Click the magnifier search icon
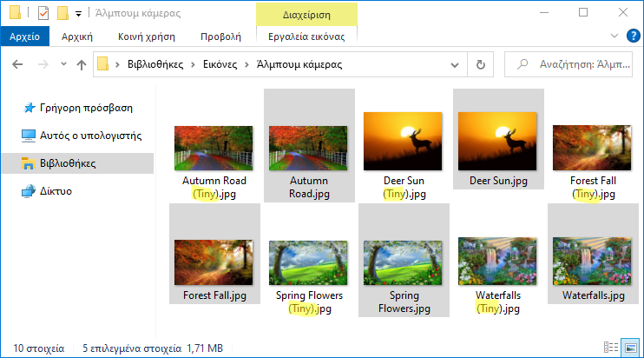 click(x=522, y=64)
